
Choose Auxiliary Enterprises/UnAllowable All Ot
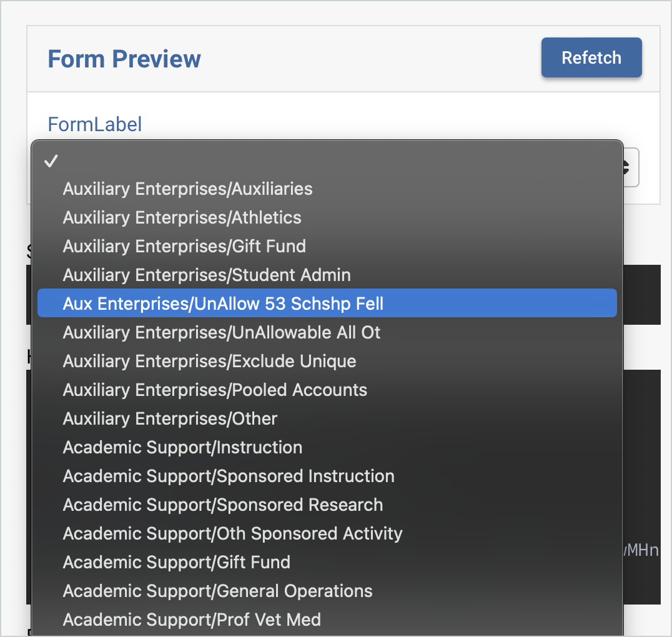pyautogui.click(x=222, y=332)
